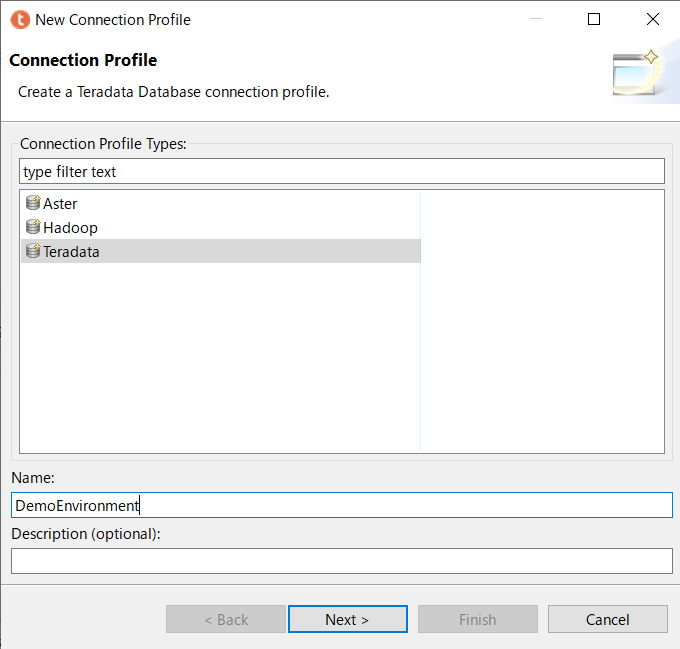Click empty area of profile types list
The height and width of the screenshot is (649, 680).
220,360
